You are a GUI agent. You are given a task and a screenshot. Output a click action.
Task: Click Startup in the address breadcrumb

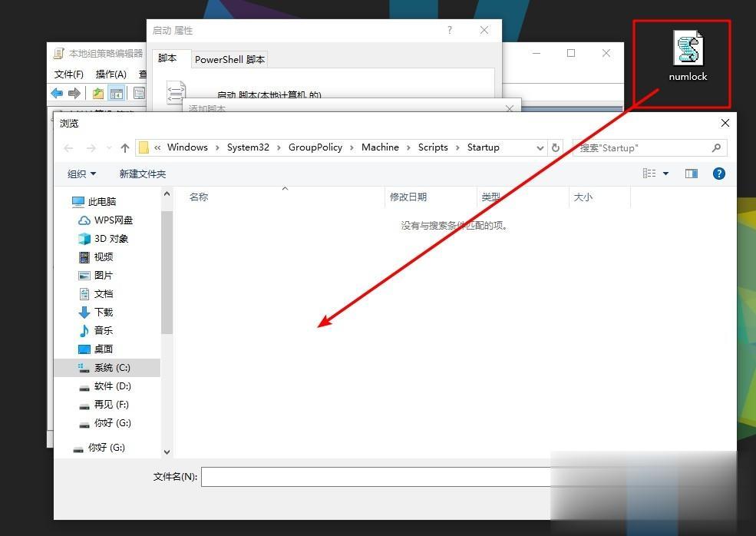point(483,147)
